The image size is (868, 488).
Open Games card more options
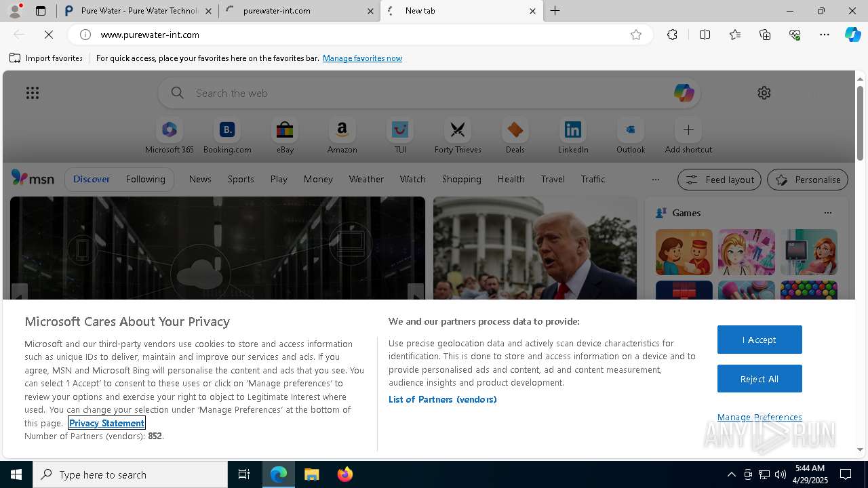[x=827, y=213]
